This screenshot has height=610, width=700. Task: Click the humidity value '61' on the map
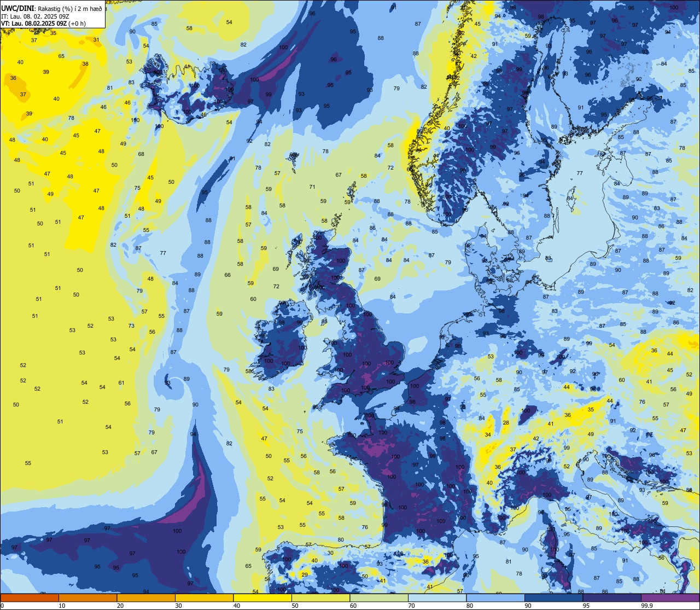pos(121,383)
